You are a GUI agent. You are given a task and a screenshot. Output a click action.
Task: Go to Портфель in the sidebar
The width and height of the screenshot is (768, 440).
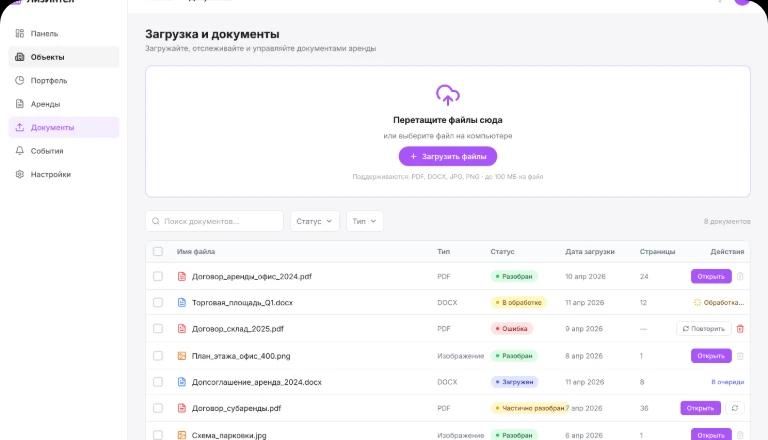tap(49, 80)
